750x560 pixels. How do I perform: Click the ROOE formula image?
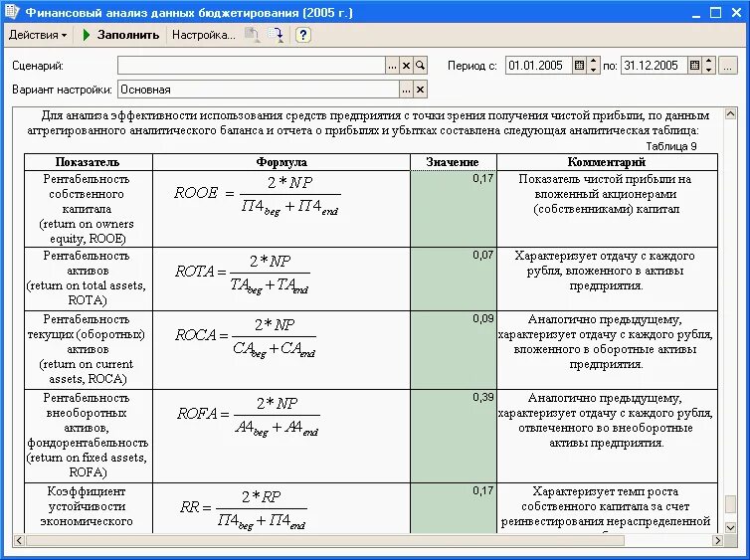tap(258, 195)
